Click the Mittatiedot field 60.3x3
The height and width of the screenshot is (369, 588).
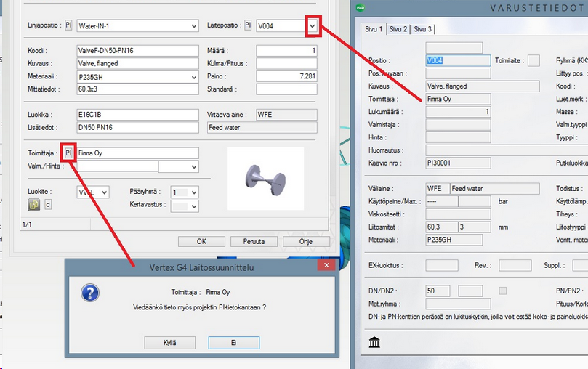click(137, 89)
